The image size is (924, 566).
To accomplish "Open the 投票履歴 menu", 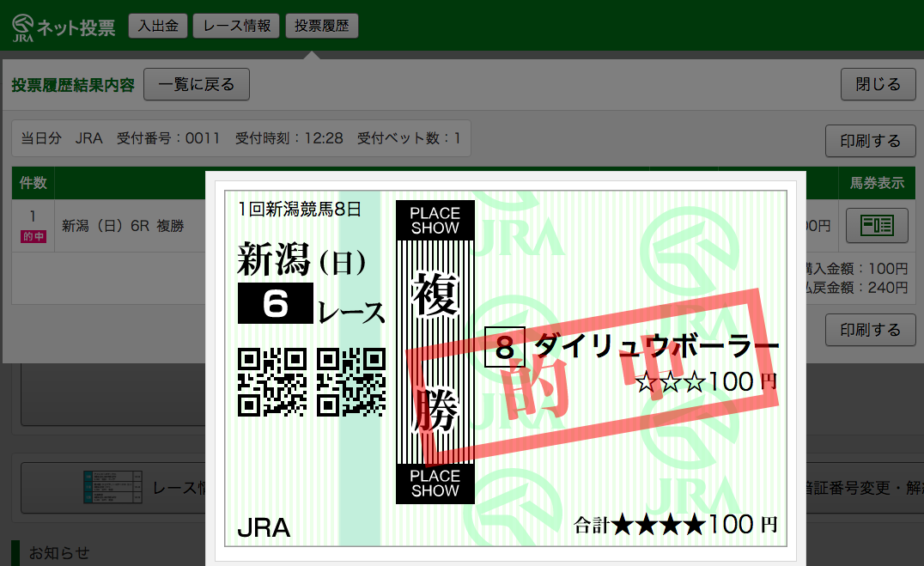I will [x=322, y=26].
